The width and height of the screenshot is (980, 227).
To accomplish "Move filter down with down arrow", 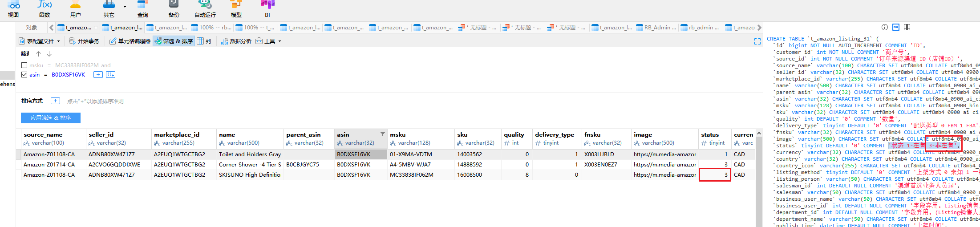I will (x=49, y=54).
